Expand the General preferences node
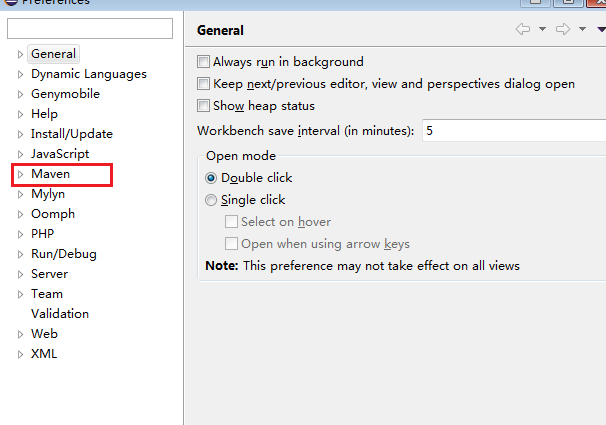 (20, 54)
